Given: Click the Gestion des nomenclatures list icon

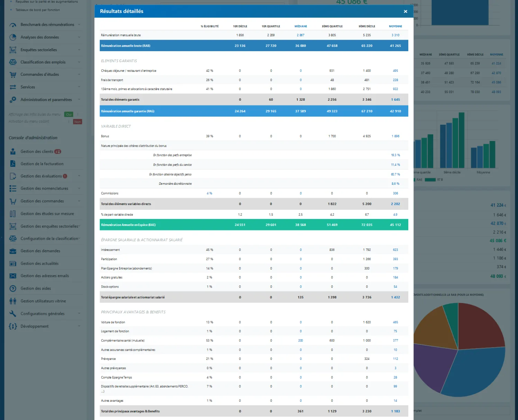Looking at the screenshot, I should coord(13,189).
